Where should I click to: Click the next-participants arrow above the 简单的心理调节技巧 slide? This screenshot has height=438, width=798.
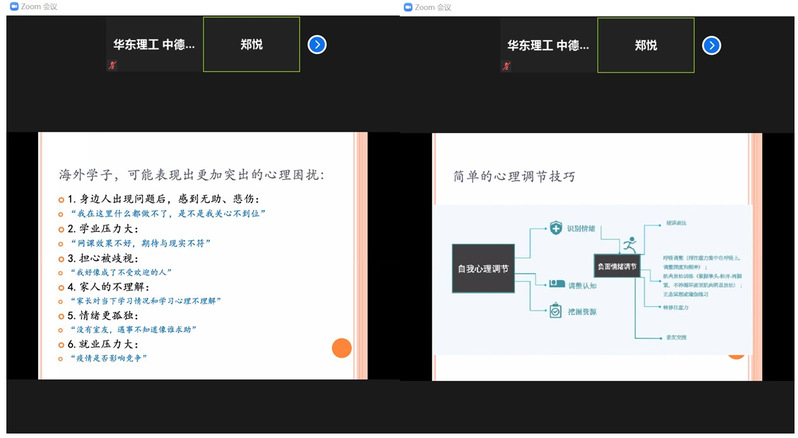pos(711,45)
